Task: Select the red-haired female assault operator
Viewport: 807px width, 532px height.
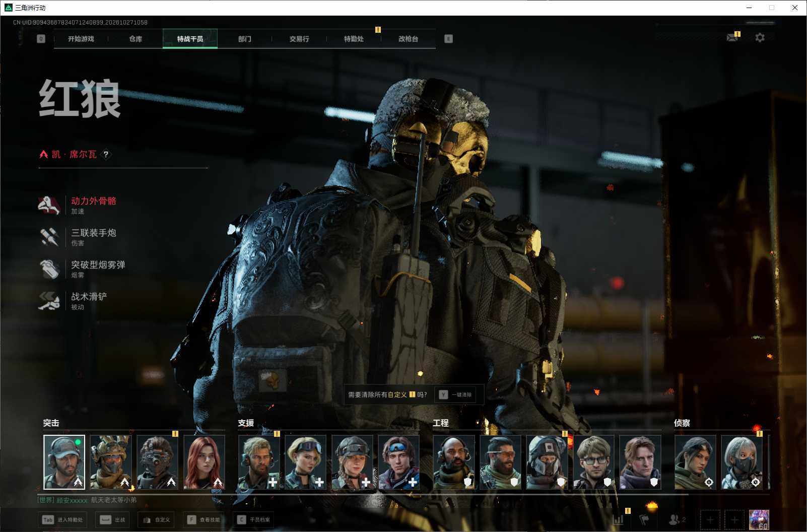Action: 204,462
